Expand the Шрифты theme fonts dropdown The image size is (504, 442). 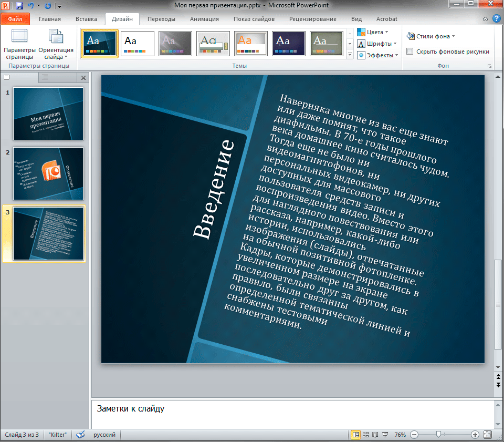click(x=377, y=44)
